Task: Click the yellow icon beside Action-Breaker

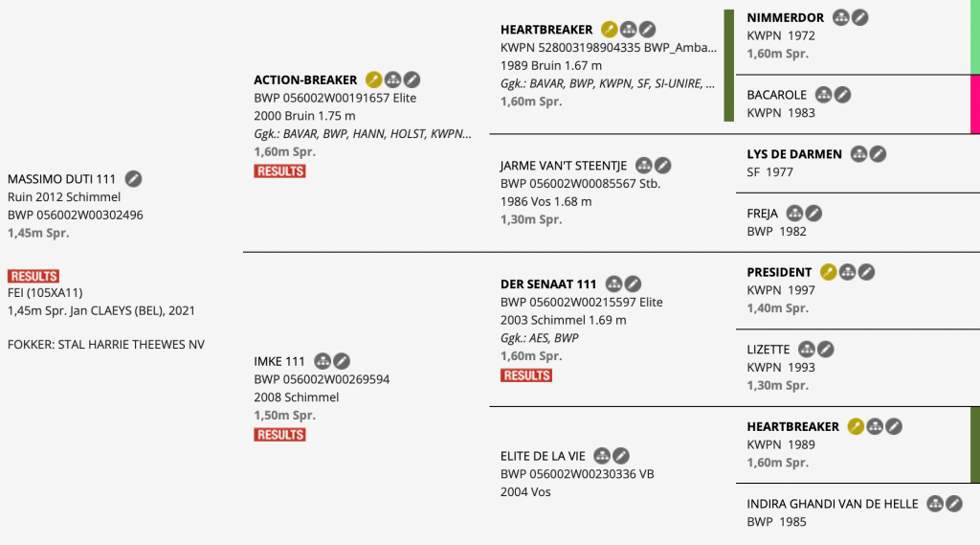Action: click(373, 79)
